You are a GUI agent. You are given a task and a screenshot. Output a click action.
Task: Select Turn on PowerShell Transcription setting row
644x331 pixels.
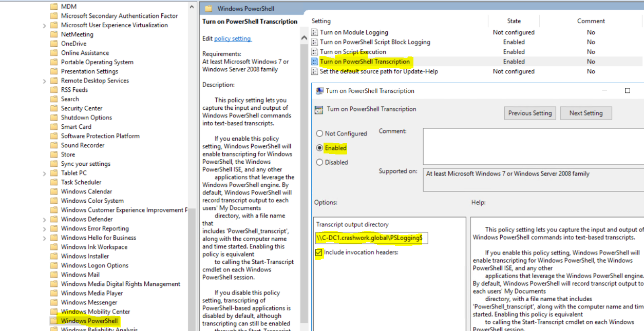pyautogui.click(x=477, y=62)
